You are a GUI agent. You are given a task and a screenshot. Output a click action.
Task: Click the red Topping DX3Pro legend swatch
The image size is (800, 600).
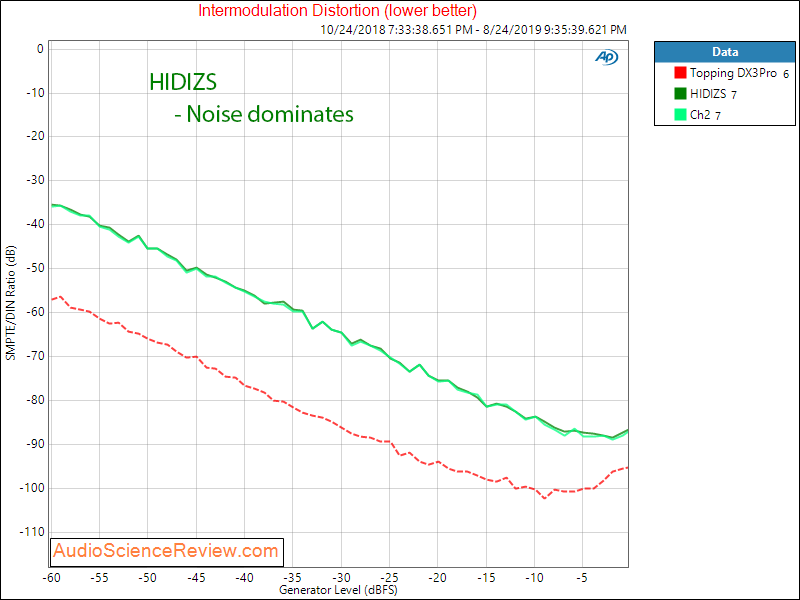point(680,72)
